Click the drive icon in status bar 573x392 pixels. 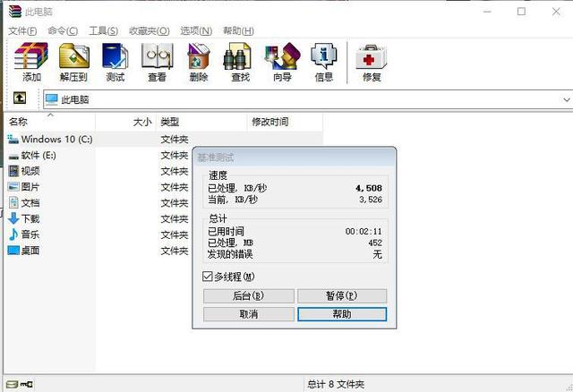pyautogui.click(x=12, y=384)
